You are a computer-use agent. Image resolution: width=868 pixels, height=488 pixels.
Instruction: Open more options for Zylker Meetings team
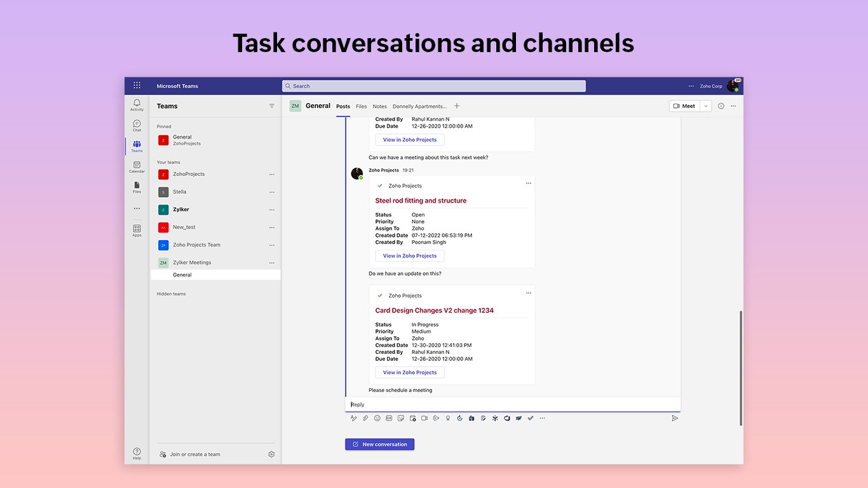(272, 262)
